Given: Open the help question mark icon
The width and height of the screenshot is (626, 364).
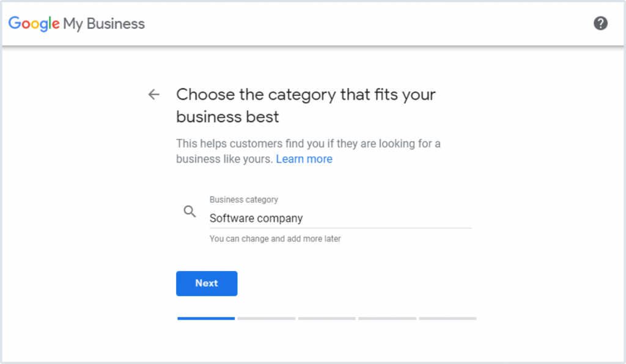Looking at the screenshot, I should click(600, 24).
